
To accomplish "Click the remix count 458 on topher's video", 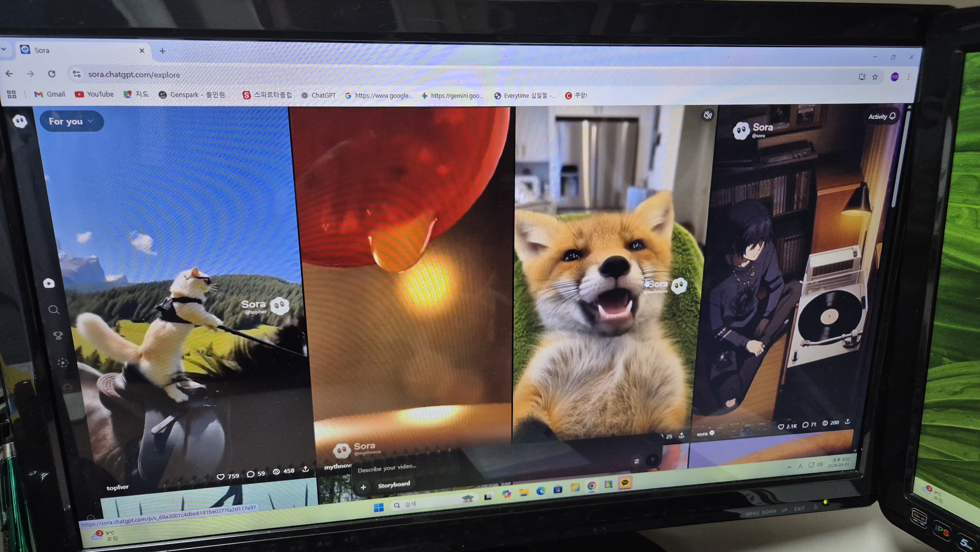I will (x=284, y=471).
